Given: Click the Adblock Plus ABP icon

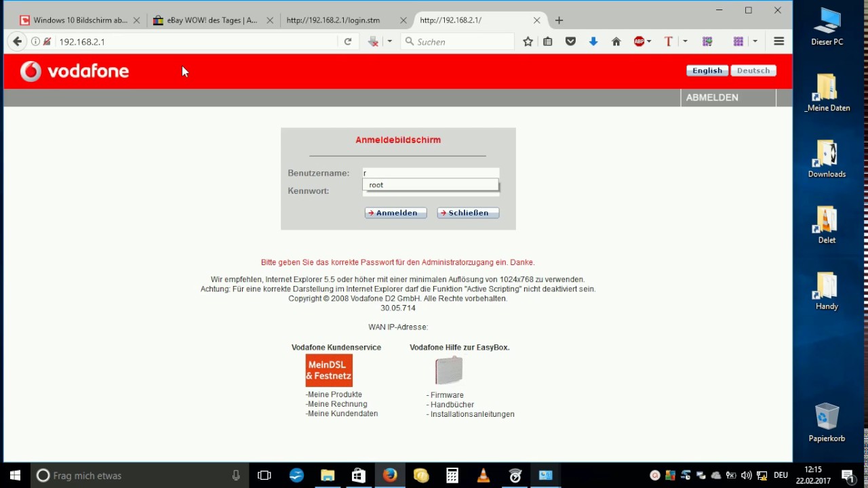Looking at the screenshot, I should pos(639,41).
